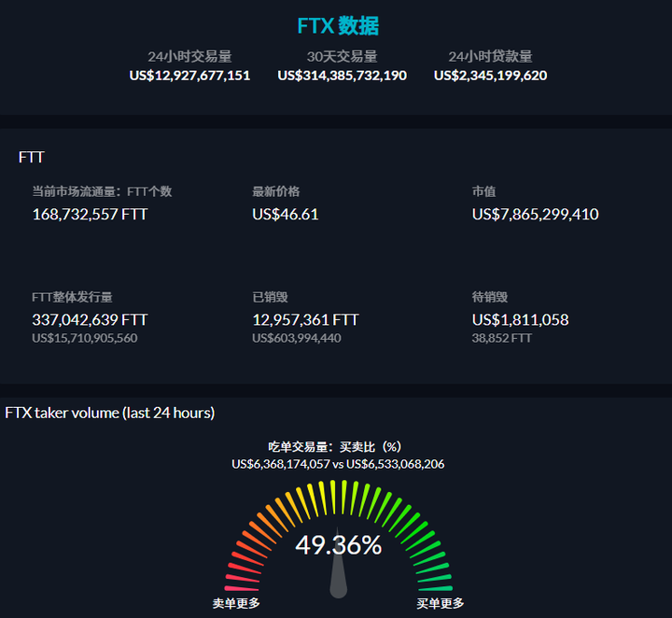
Task: Click the FTX 数据 page title
Action: pos(338,26)
